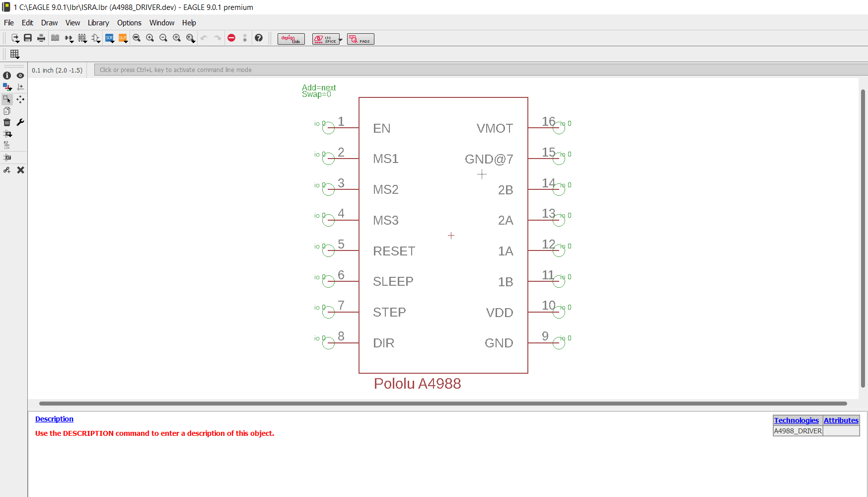
Task: Click the VMOT pin label
Action: (495, 128)
